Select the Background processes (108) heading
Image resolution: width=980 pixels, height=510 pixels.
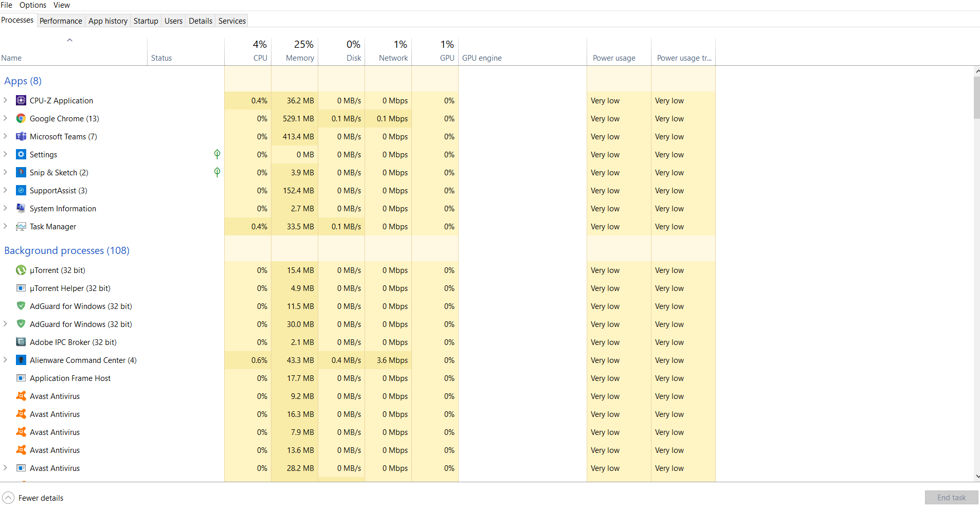tap(67, 250)
